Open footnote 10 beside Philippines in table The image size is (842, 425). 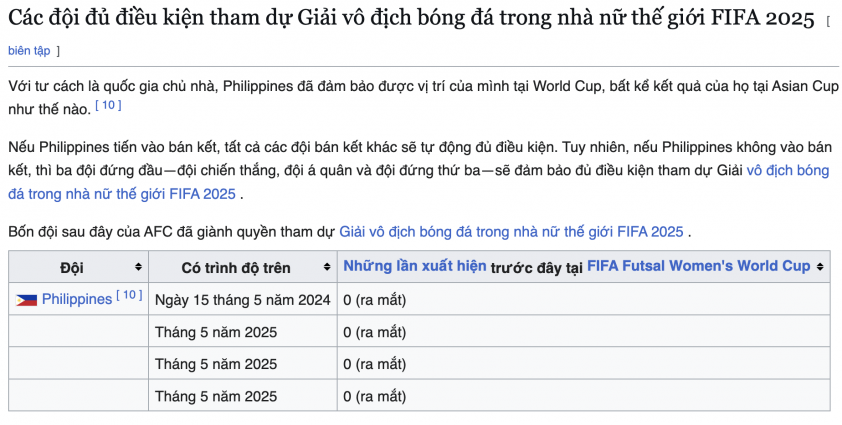129,295
